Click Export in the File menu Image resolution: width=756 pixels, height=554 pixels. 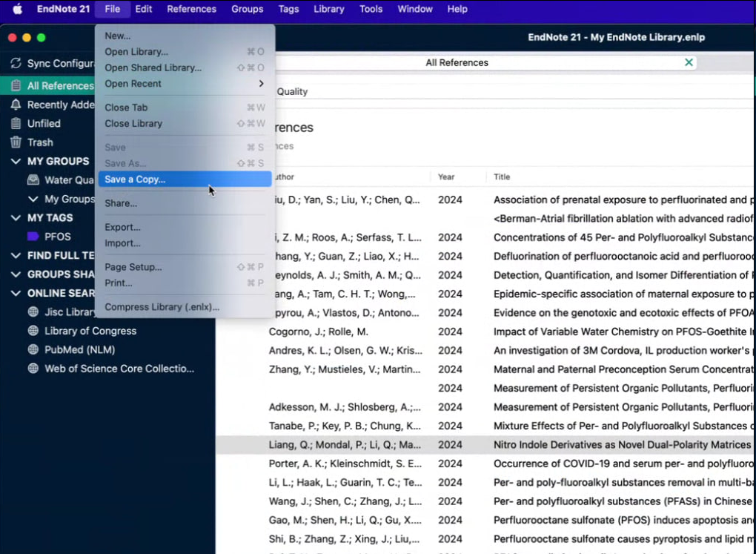[122, 227]
